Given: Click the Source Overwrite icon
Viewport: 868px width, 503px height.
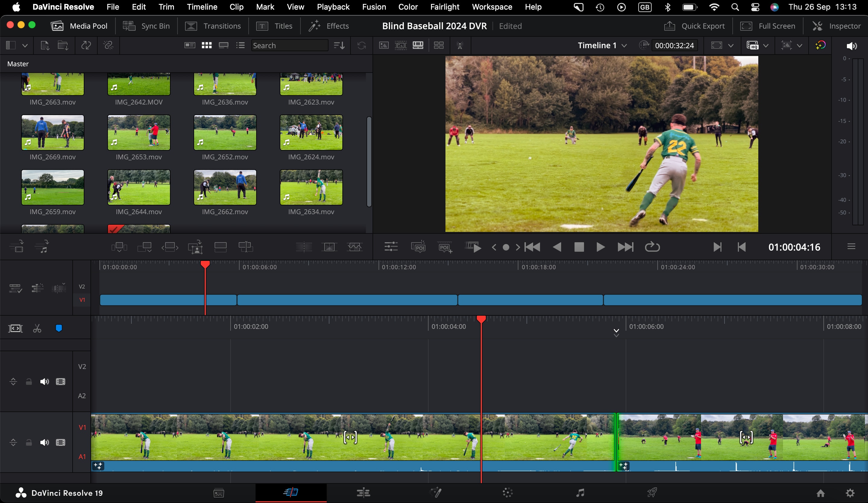Looking at the screenshot, I should point(246,247).
